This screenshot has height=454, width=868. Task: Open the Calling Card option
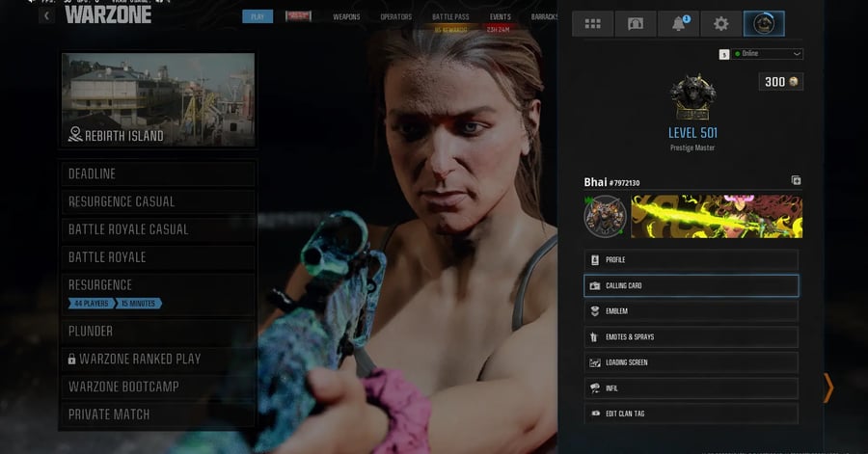point(691,286)
